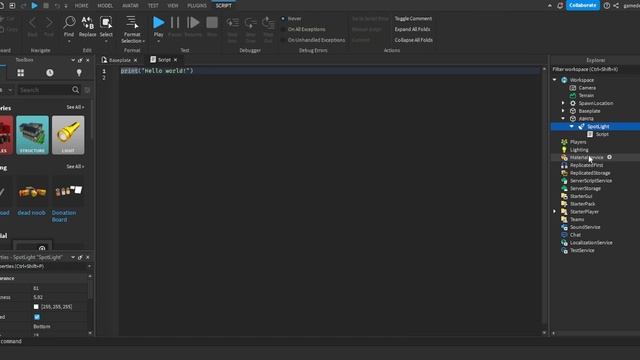Click the Toolbox search field
The height and width of the screenshot is (360, 640).
pos(44,90)
